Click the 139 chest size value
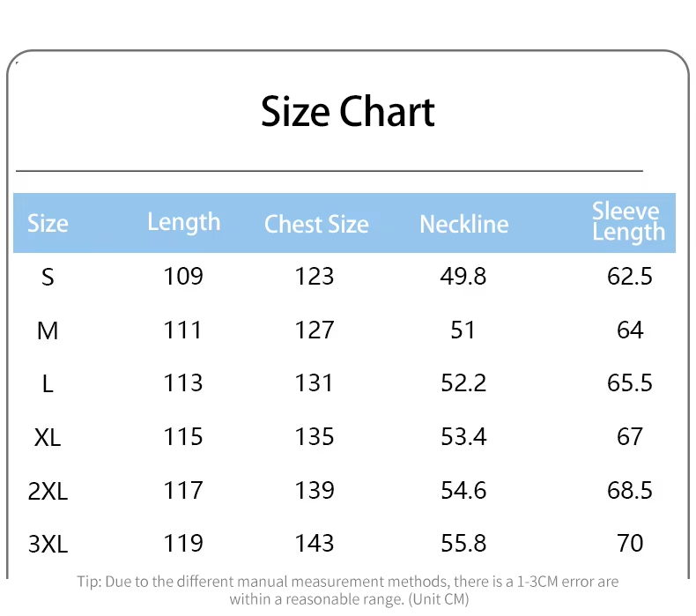Screen dimensions: 696x616 pos(315,491)
